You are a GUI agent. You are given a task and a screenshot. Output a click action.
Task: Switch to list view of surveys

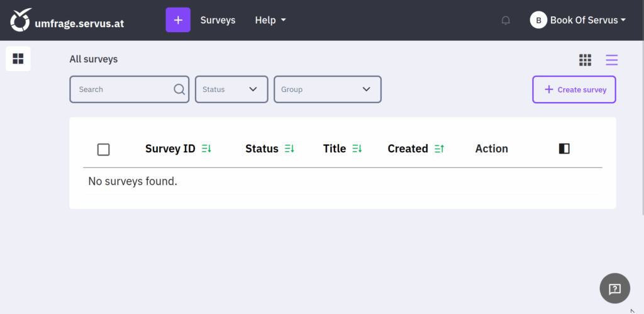(611, 60)
